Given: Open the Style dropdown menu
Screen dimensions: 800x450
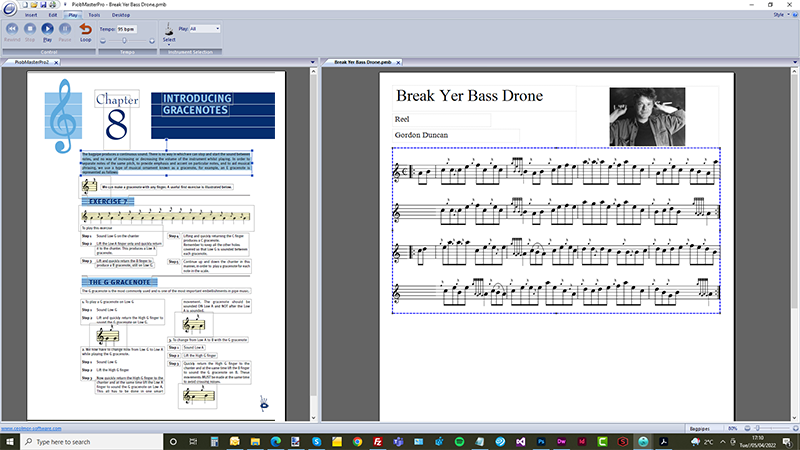Looking at the screenshot, I should (781, 15).
